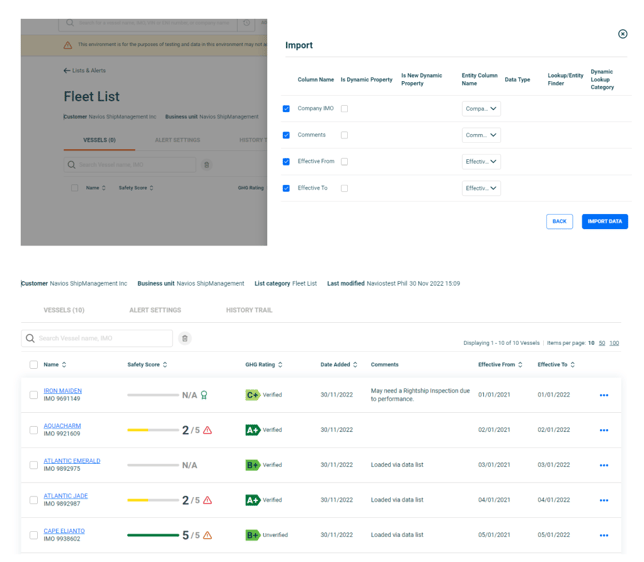644x562 pixels.
Task: Open row actions menu for CAPE ELIANTO
Action: [603, 535]
